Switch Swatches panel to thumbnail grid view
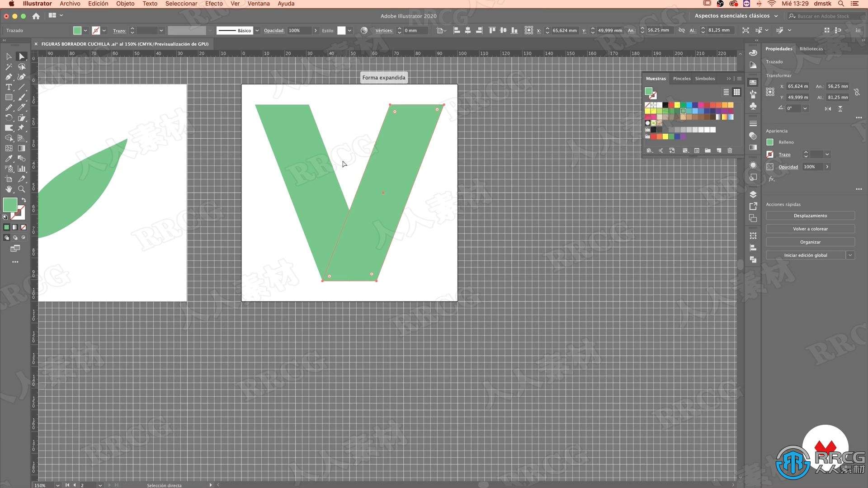Image resolution: width=868 pixels, height=488 pixels. [x=736, y=92]
